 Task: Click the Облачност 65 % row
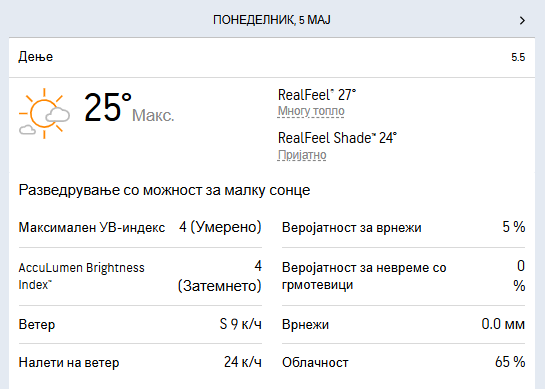(x=403, y=362)
